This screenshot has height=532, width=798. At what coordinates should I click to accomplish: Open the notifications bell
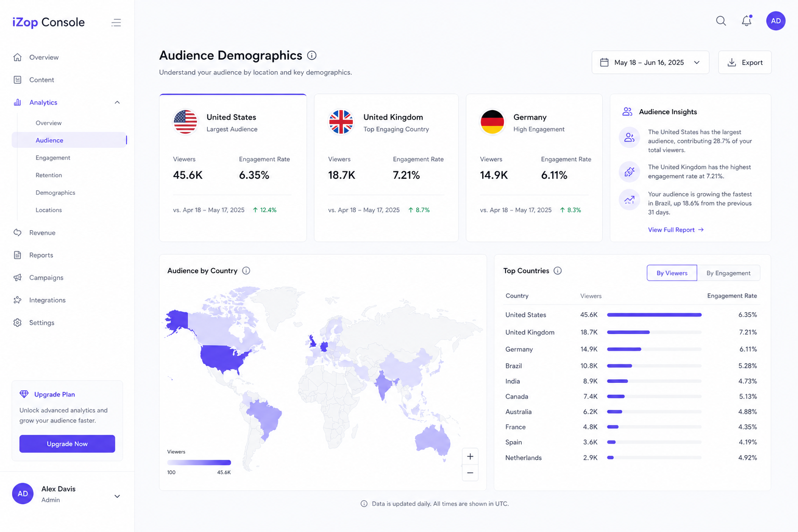(x=747, y=21)
